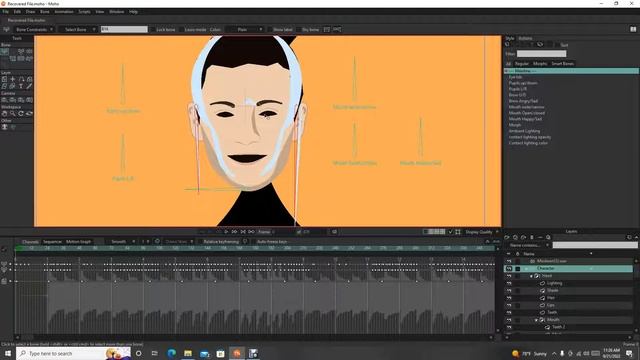Hide the Hair layer with its eye icon
The height and width of the screenshot is (360, 640).
[x=509, y=298]
